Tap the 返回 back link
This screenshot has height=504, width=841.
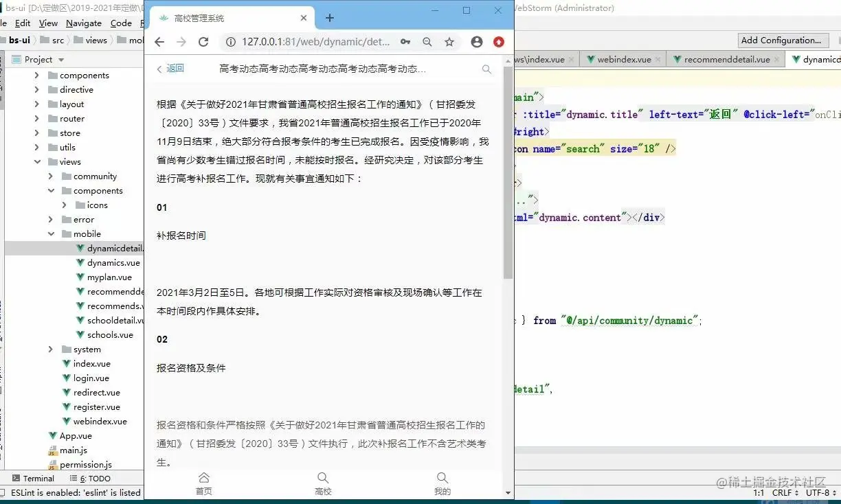(x=171, y=69)
